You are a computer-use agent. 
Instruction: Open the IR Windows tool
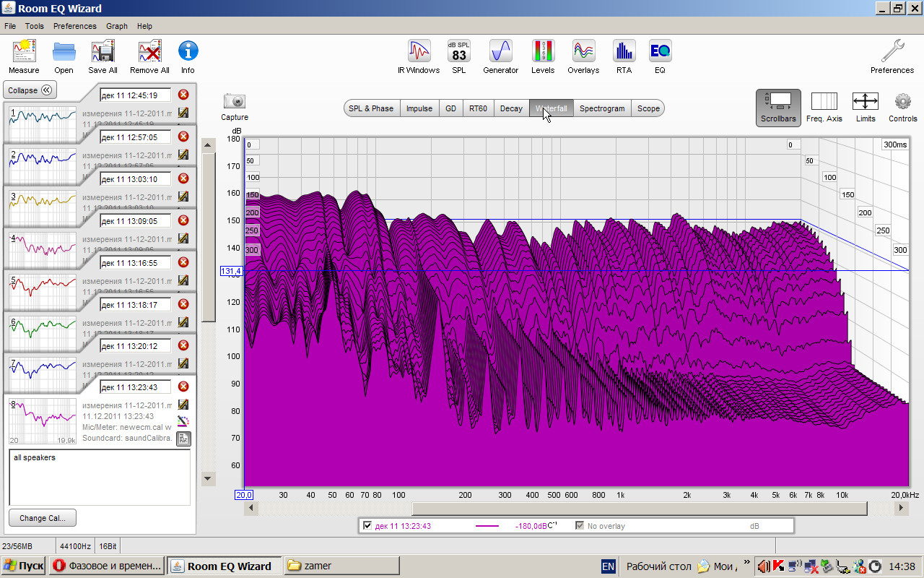[418, 52]
